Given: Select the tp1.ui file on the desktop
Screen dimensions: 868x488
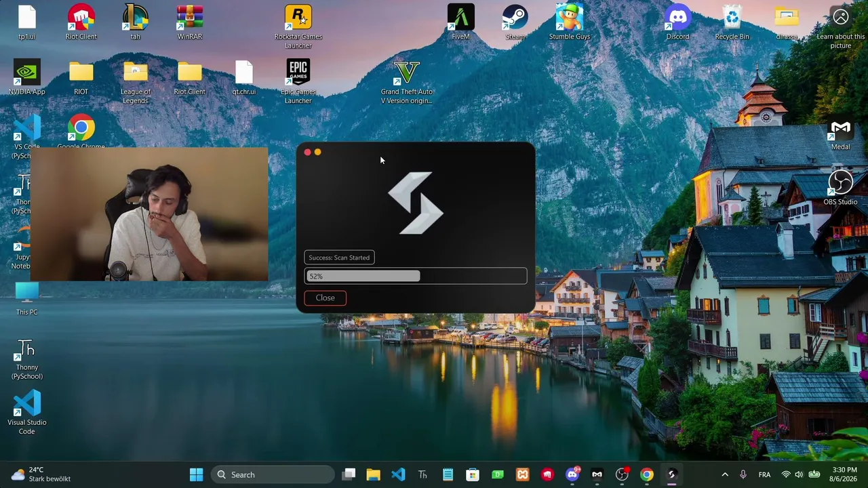Looking at the screenshot, I should coord(27,22).
